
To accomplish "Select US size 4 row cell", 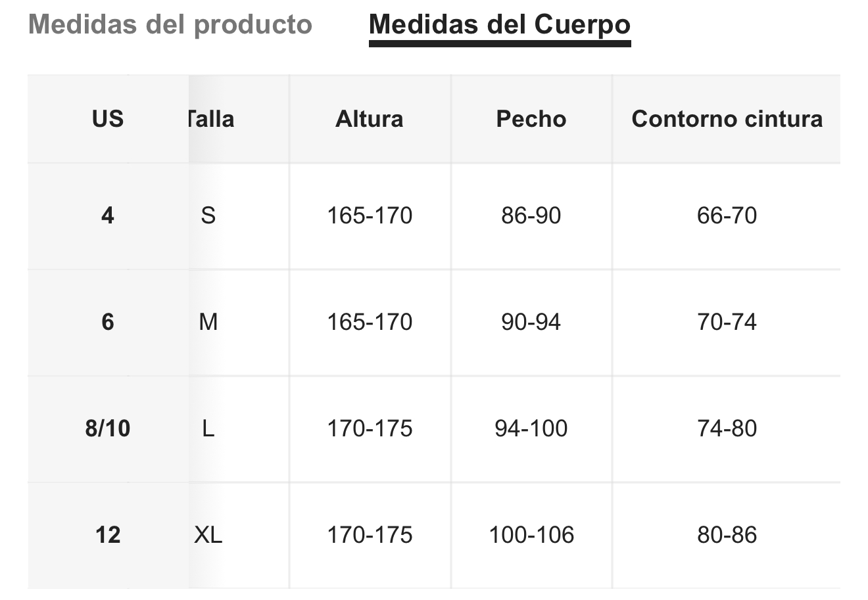I will tap(108, 216).
